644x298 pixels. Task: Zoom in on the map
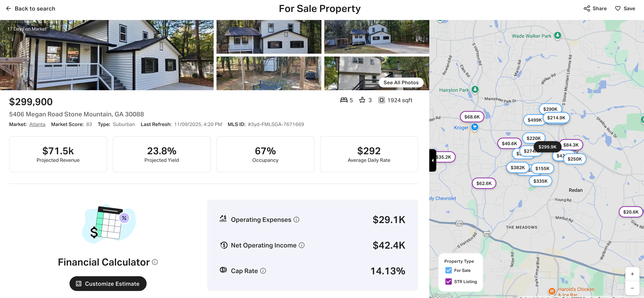click(632, 274)
